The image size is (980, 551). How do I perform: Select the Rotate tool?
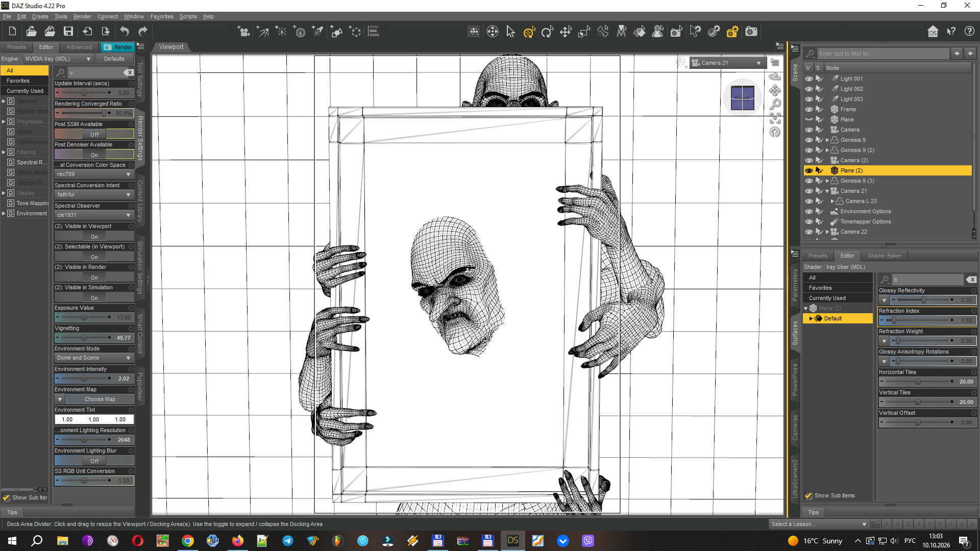(547, 32)
